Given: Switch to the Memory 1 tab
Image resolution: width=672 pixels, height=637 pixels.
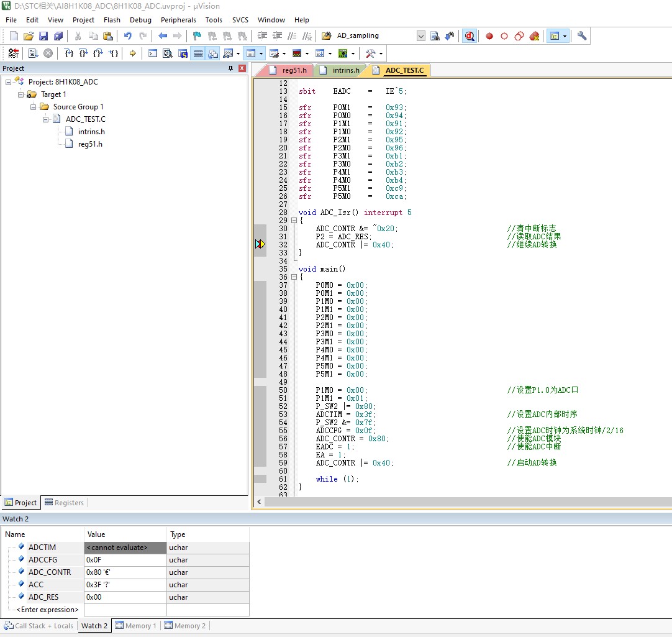Looking at the screenshot, I should [136, 626].
